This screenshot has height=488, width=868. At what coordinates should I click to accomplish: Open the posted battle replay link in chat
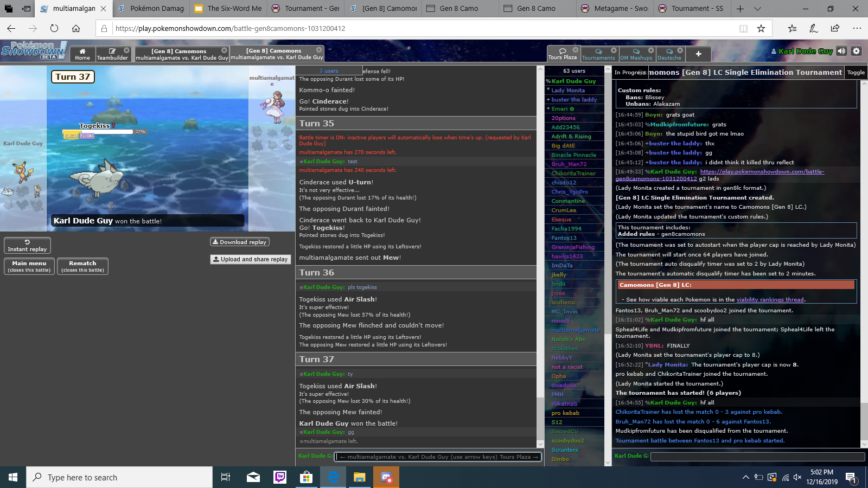pyautogui.click(x=719, y=175)
